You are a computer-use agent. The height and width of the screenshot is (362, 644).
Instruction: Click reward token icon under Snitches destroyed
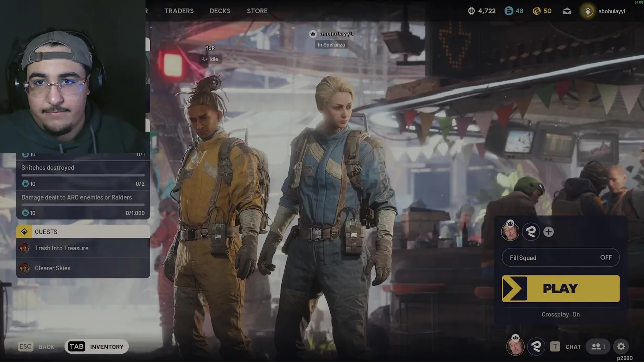(x=25, y=184)
